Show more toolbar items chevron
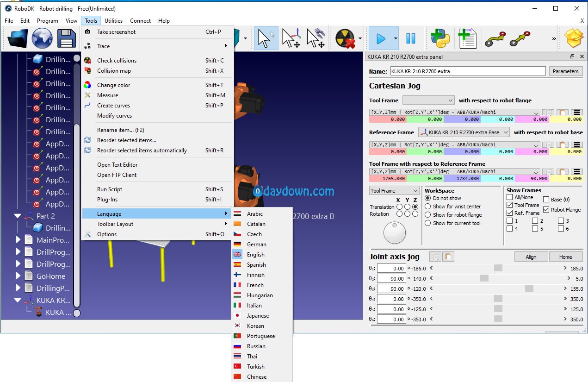This screenshot has height=382, width=588. pyautogui.click(x=554, y=39)
